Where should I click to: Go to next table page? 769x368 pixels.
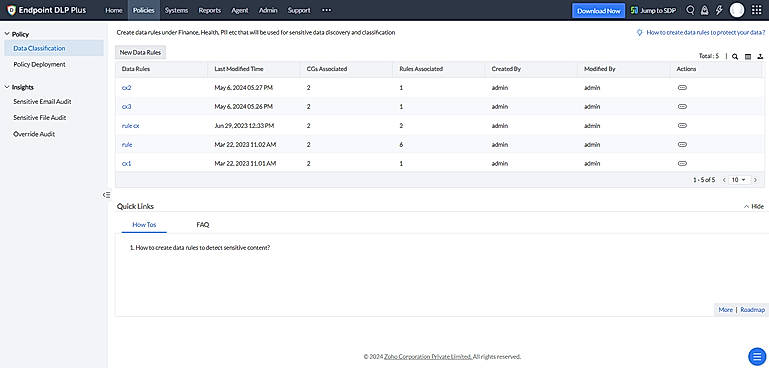pyautogui.click(x=755, y=180)
